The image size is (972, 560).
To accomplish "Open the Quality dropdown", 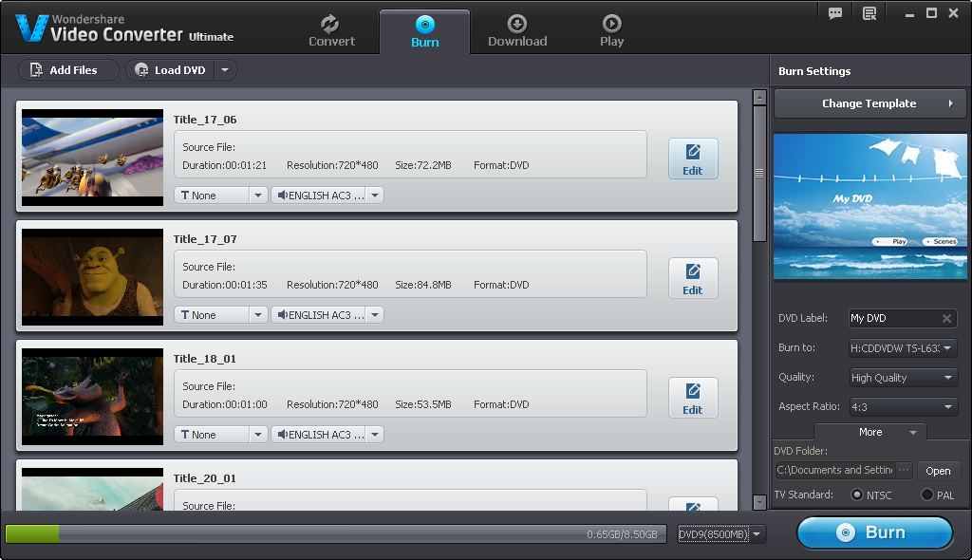I will tap(903, 378).
